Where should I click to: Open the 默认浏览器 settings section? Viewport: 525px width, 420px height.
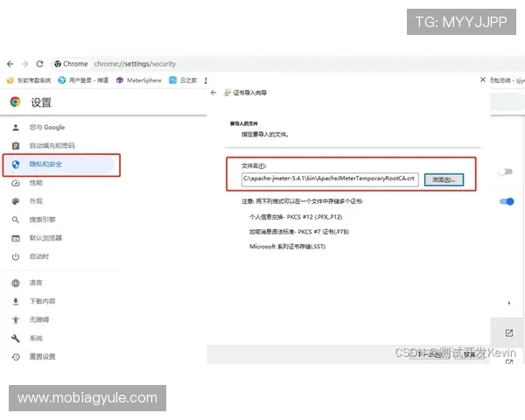(x=45, y=238)
